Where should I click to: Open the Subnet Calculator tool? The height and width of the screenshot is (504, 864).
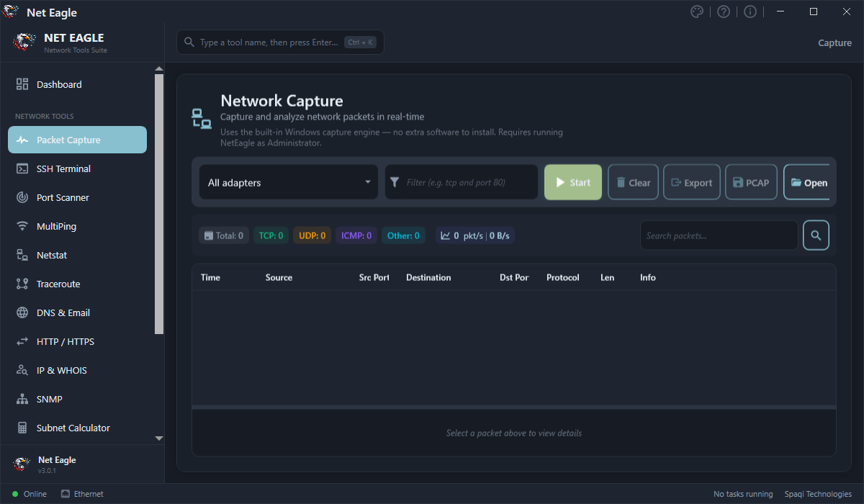tap(77, 428)
